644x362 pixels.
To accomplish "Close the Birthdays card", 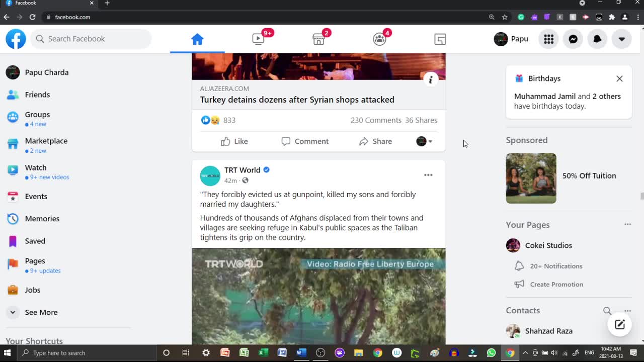I will (x=619, y=78).
